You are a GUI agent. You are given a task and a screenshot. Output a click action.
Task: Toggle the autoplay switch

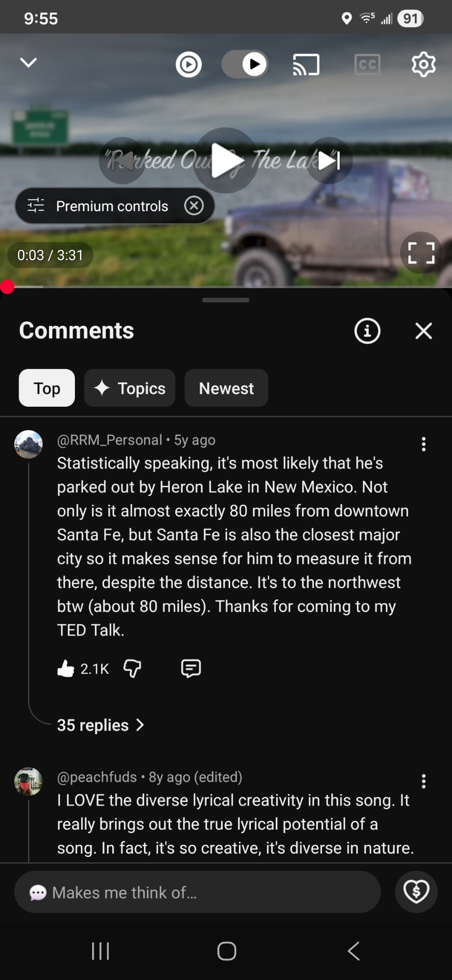245,64
